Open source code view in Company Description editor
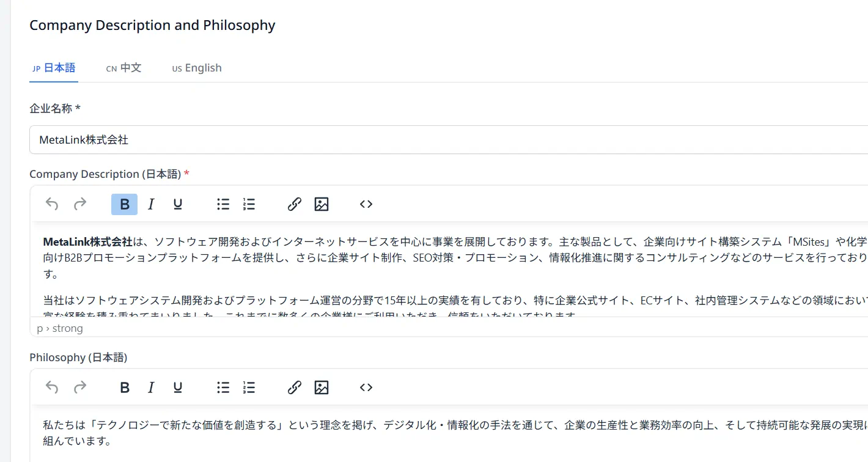This screenshot has height=462, width=868. tap(366, 204)
